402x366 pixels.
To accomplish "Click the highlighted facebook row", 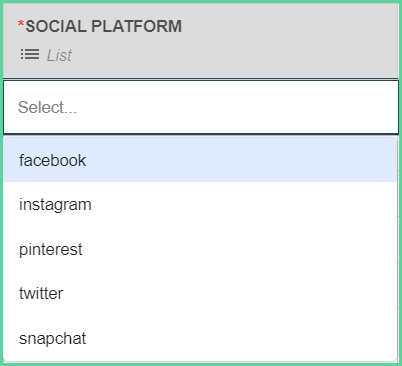I will tap(200, 160).
